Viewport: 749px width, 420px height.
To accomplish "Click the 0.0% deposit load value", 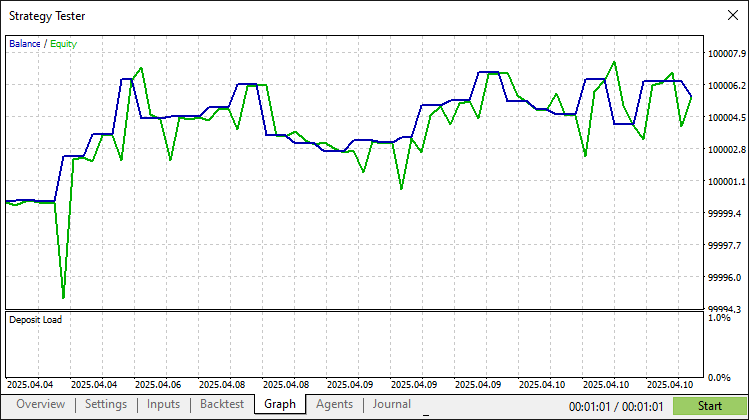I will pos(719,378).
